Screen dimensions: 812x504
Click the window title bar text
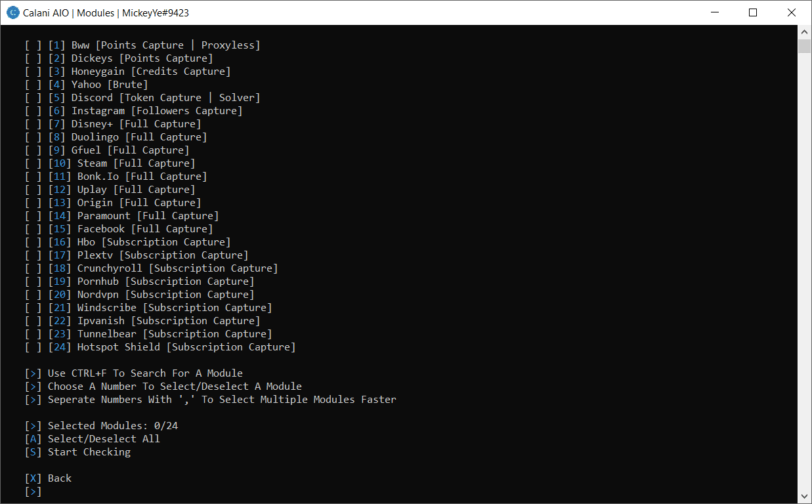(x=106, y=12)
